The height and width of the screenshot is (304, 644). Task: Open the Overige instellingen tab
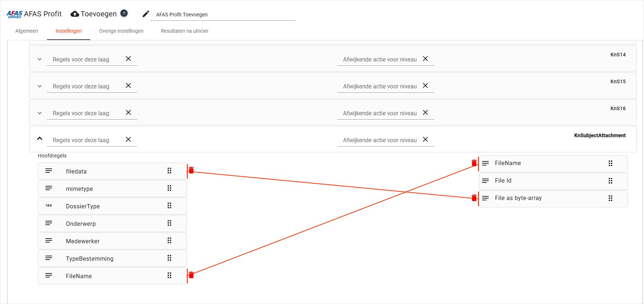(x=121, y=31)
